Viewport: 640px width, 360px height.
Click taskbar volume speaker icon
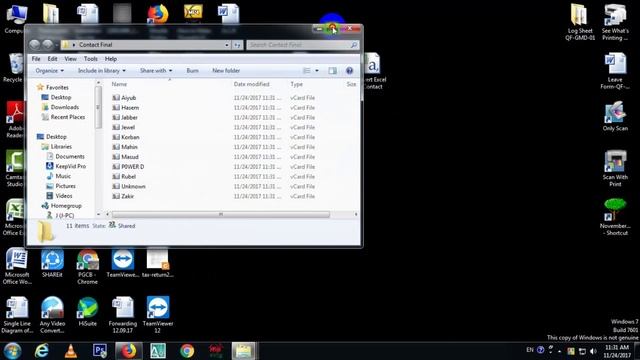(593, 351)
